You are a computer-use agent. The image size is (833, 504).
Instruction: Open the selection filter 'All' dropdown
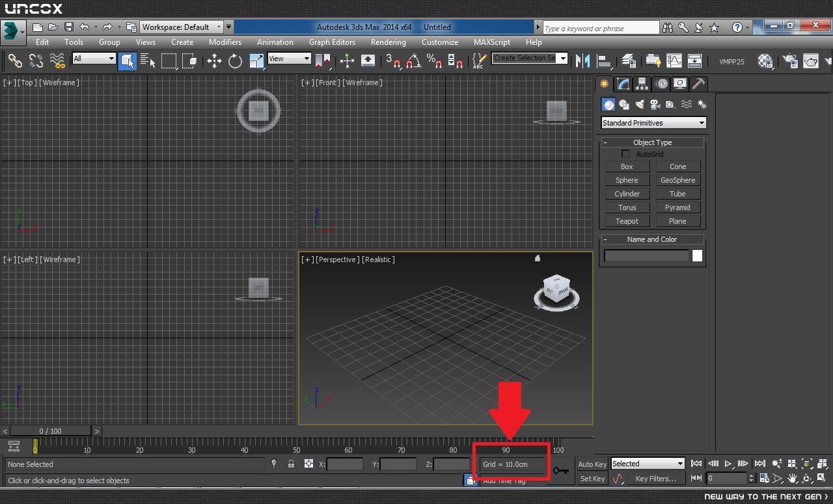tap(94, 59)
